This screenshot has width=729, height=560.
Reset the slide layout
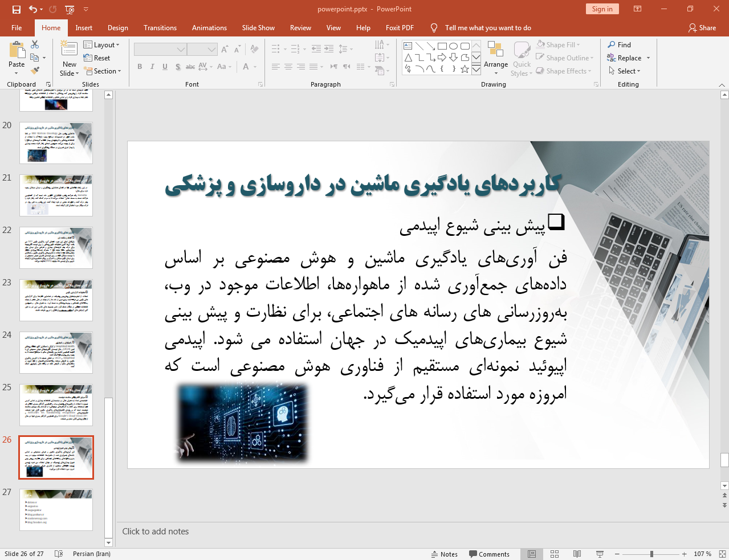[x=97, y=58]
